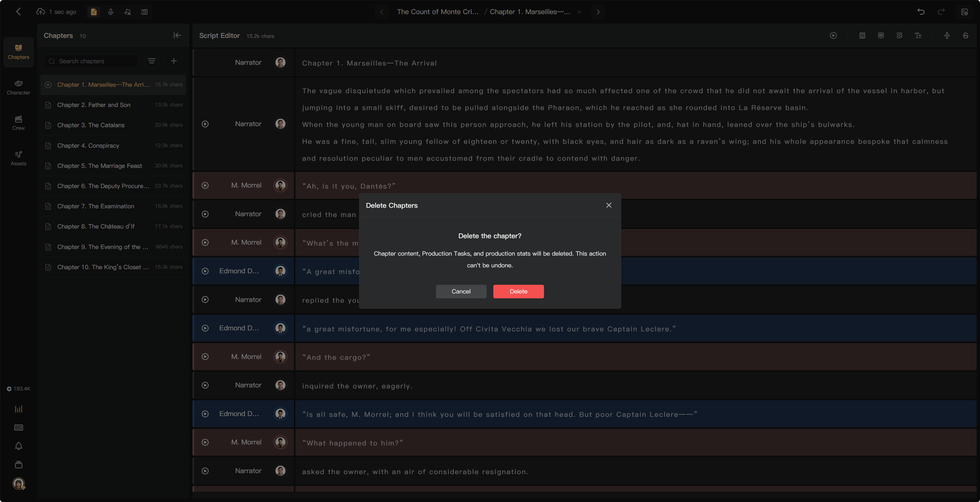Play the "And the cargo?" line

pos(205,357)
